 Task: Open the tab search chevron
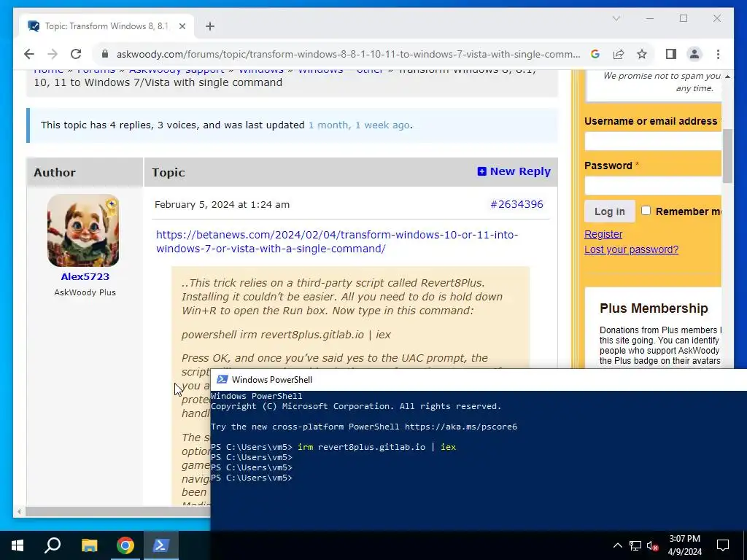click(x=616, y=18)
